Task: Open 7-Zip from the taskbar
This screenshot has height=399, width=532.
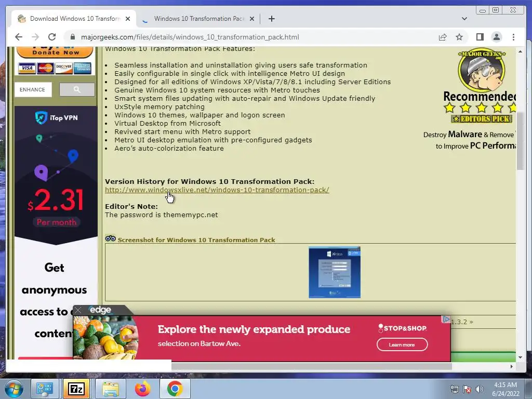Action: (76, 389)
